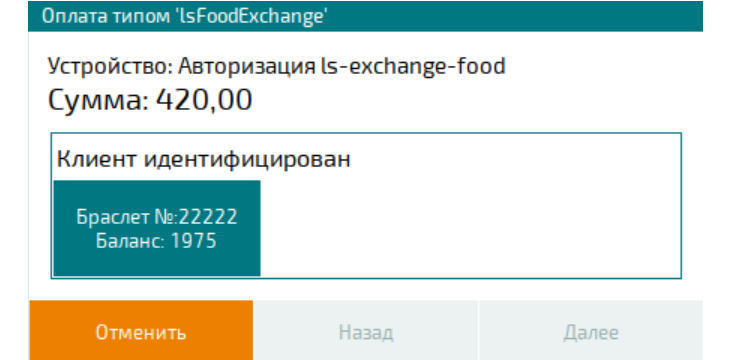Click the Баланс: 1975 text on tile
Viewport: 739px width, 360px height.
156,241
